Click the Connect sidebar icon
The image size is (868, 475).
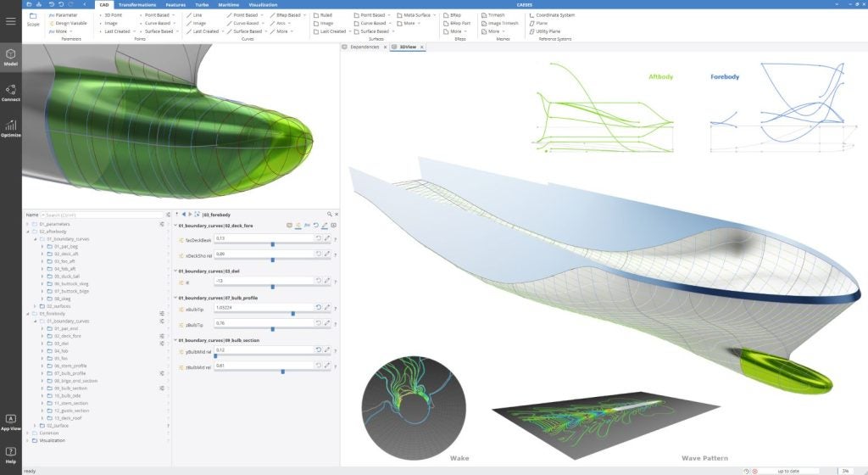click(10, 92)
